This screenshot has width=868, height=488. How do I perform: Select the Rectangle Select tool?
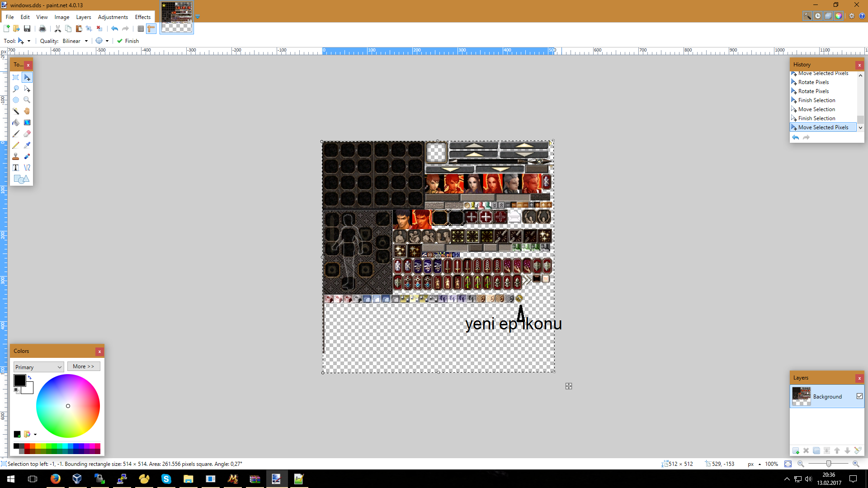[16, 78]
